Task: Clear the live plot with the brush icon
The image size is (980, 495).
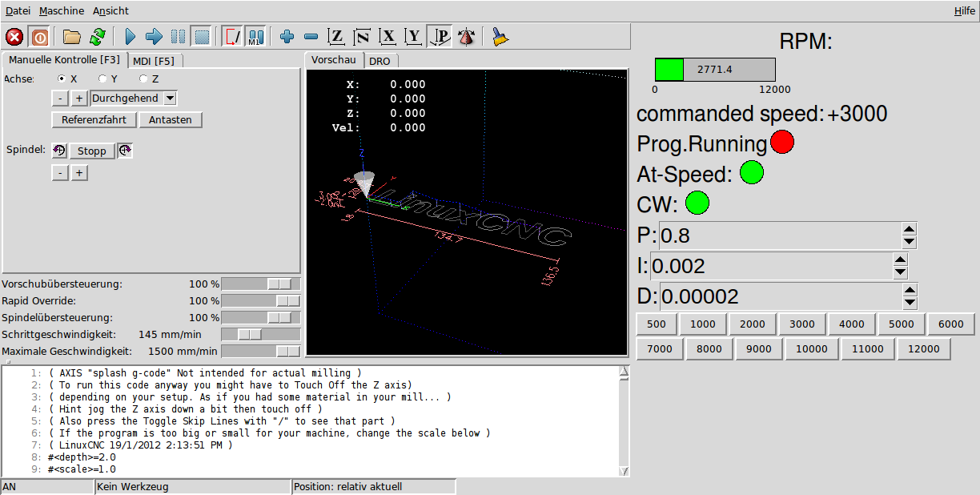Action: click(500, 37)
